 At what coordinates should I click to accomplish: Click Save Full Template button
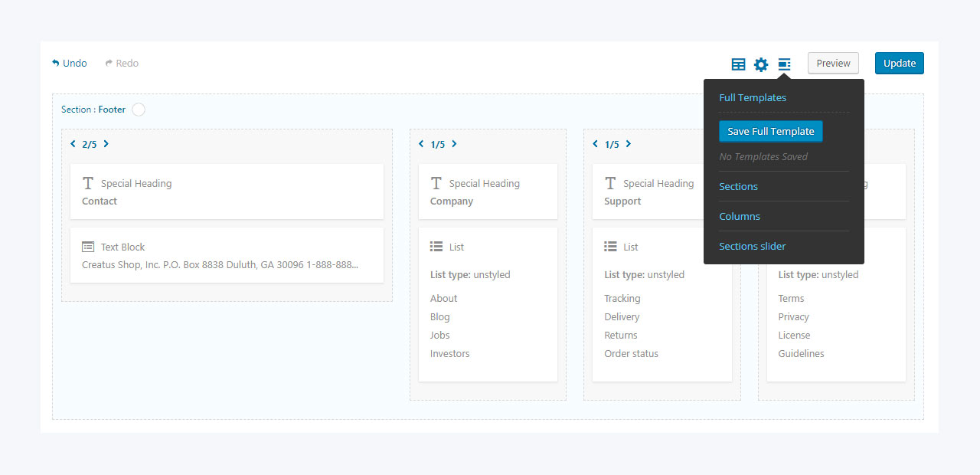(x=771, y=131)
